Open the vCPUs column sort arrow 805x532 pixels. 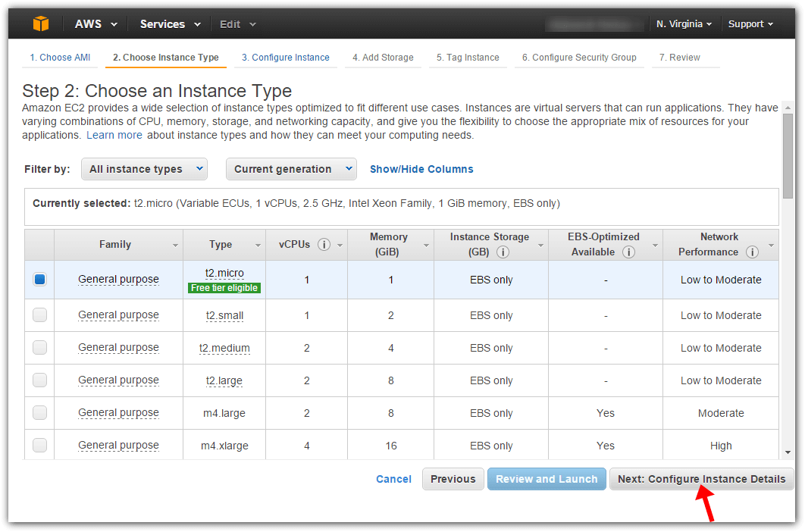point(340,246)
